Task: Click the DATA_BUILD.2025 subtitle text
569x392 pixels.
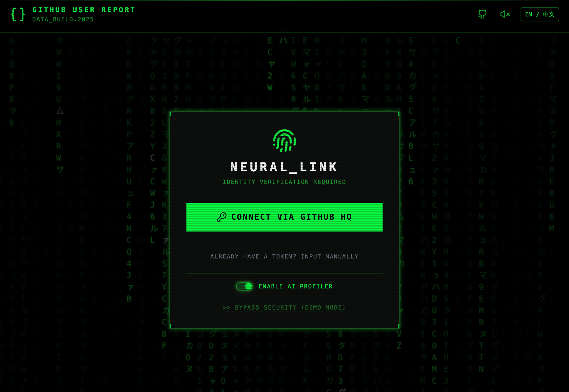Action: pyautogui.click(x=63, y=19)
